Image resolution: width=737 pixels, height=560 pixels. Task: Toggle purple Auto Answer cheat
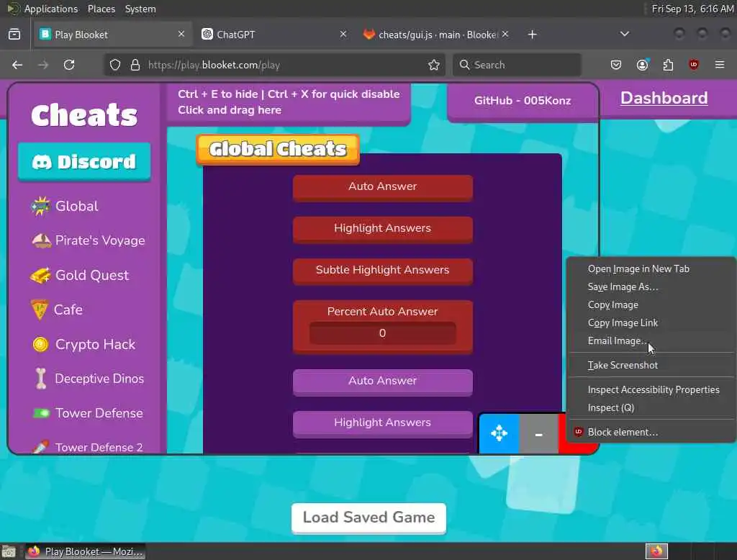[383, 381]
